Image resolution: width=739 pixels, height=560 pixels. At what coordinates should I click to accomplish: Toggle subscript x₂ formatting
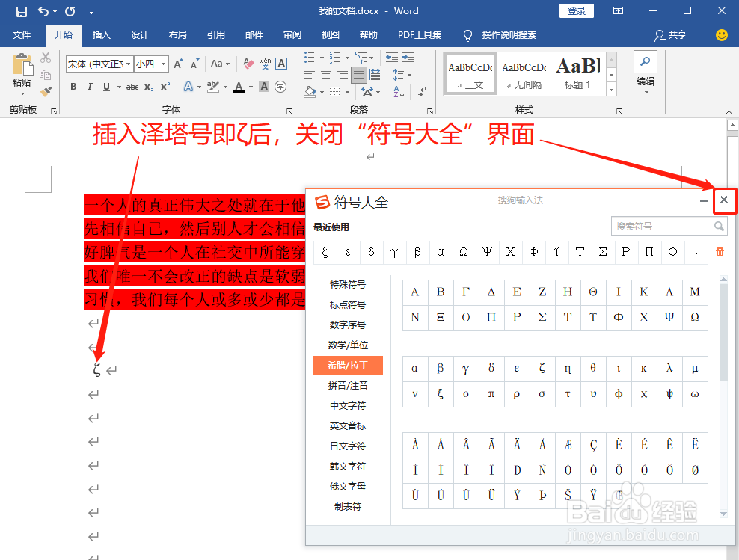tap(149, 87)
